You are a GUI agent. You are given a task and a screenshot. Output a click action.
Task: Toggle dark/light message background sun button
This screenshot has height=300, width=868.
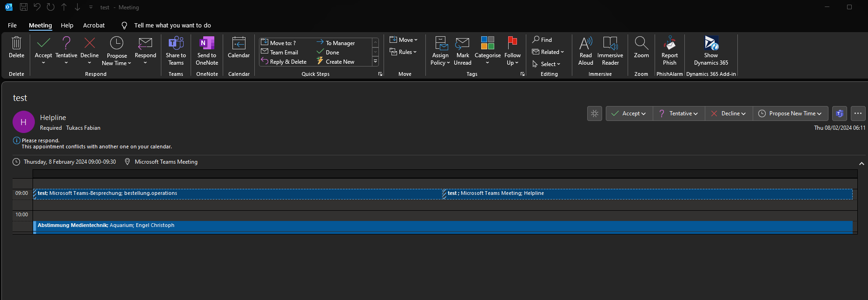click(x=595, y=113)
